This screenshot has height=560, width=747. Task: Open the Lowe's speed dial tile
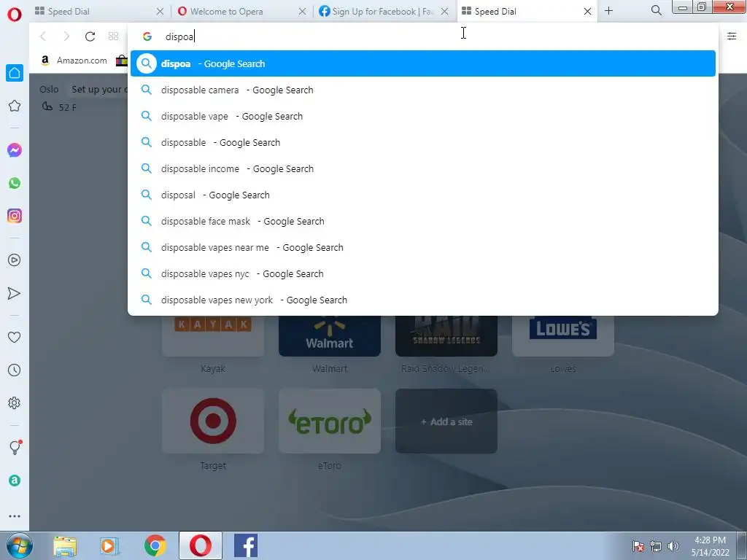[x=563, y=335]
